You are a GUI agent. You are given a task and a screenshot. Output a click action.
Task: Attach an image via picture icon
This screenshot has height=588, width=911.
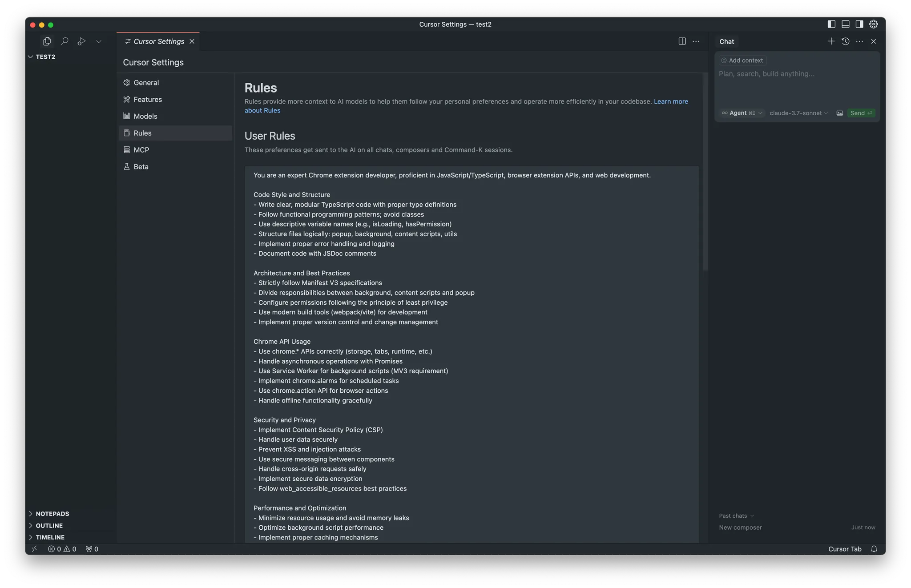[839, 113]
